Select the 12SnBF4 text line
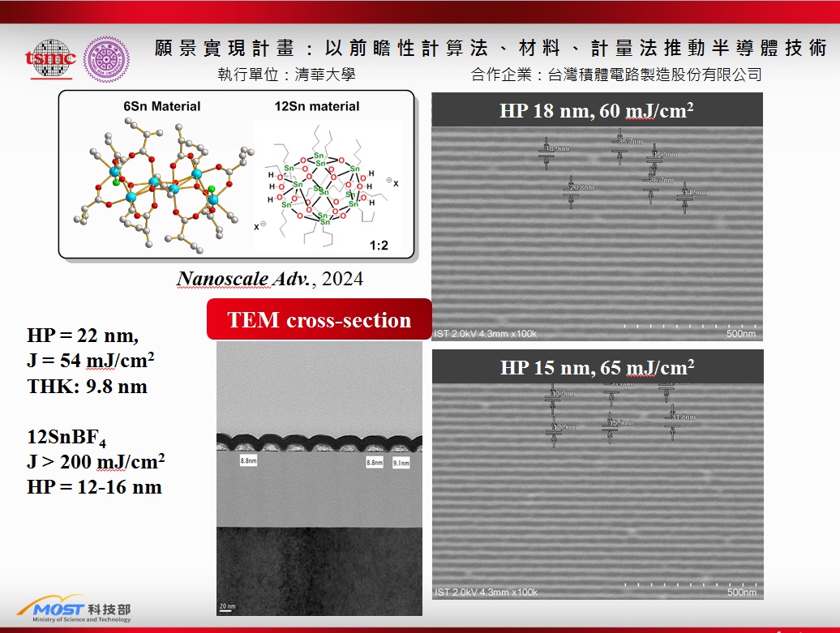This screenshot has width=840, height=633. (x=67, y=438)
